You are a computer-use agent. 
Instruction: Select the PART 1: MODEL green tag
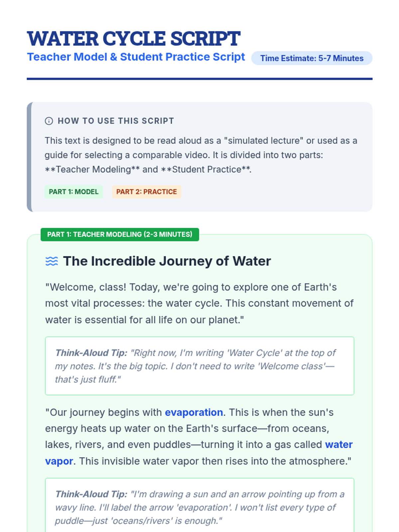[x=74, y=192]
